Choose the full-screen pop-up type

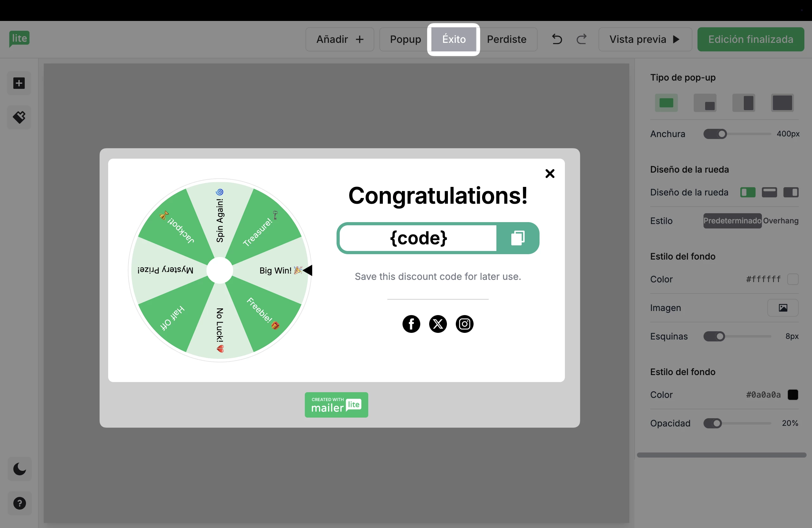click(782, 103)
